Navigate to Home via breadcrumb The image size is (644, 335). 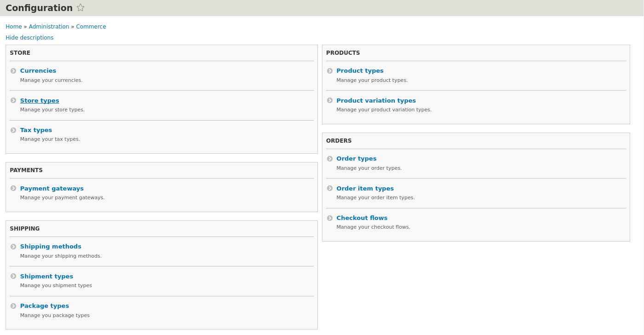tap(13, 27)
